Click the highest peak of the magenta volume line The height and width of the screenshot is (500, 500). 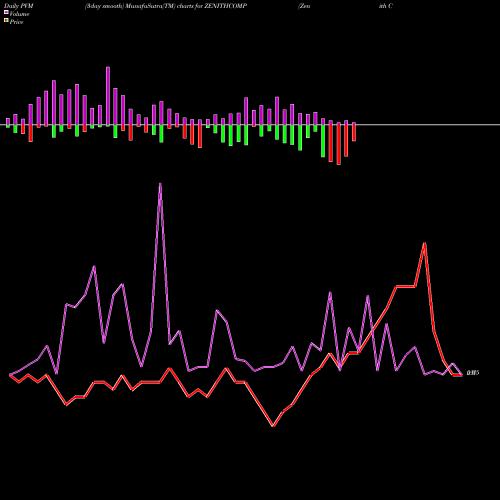coord(160,184)
